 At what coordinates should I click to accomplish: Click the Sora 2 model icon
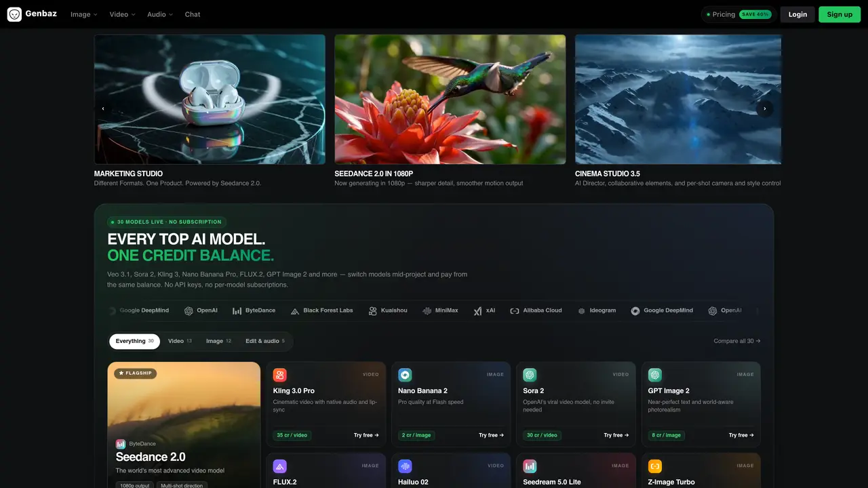530,375
